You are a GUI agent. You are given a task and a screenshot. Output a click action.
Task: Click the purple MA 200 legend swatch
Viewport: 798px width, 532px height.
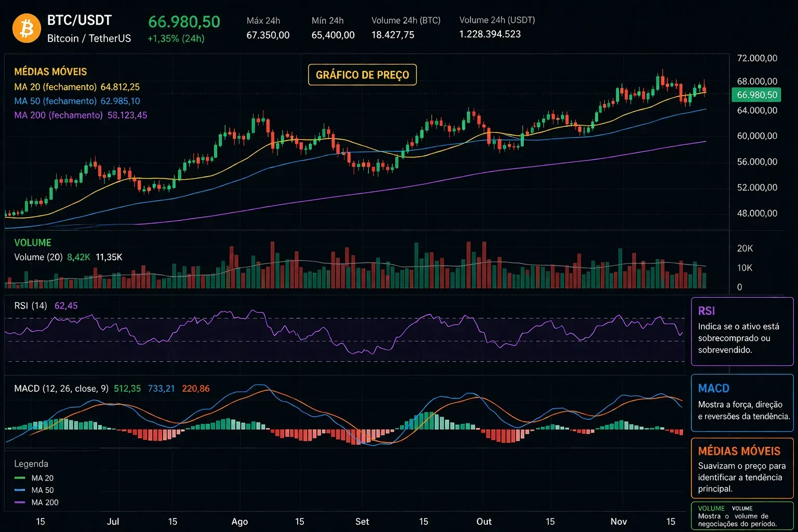pos(20,502)
